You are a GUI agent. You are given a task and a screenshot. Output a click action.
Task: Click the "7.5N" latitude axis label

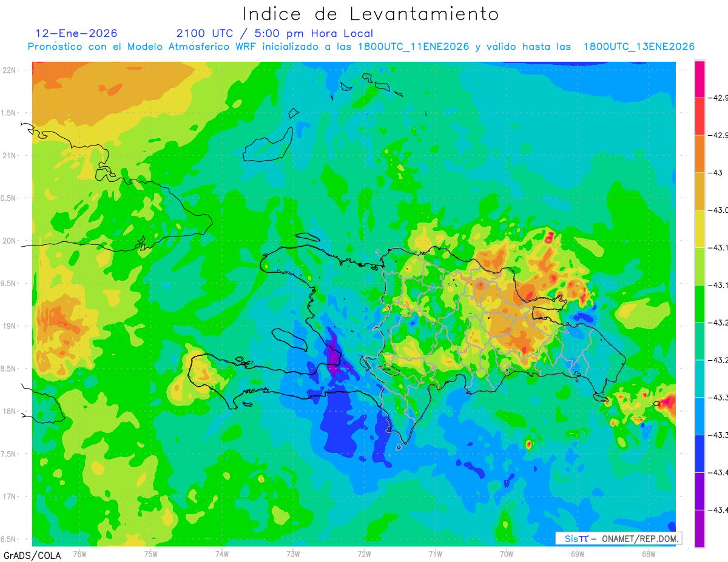pos(9,454)
